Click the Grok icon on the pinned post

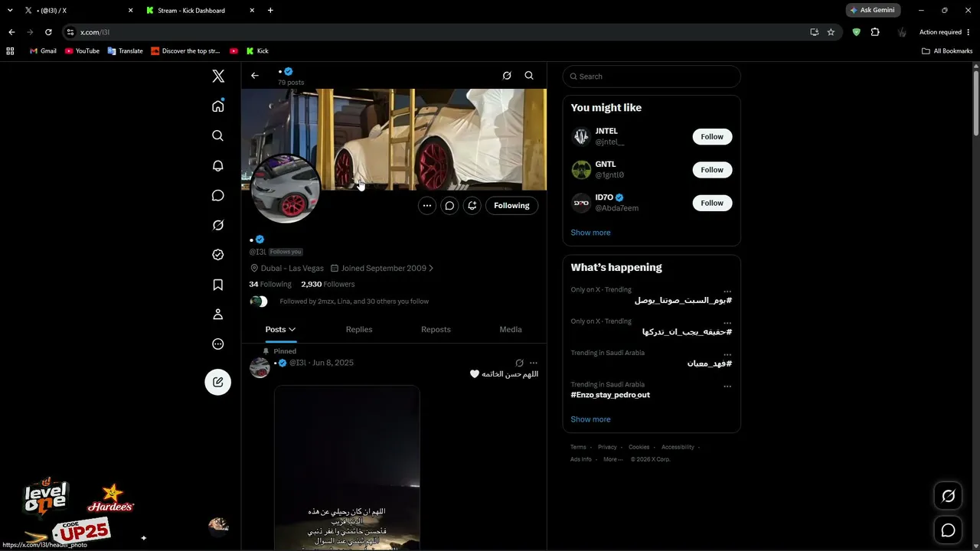pyautogui.click(x=519, y=363)
